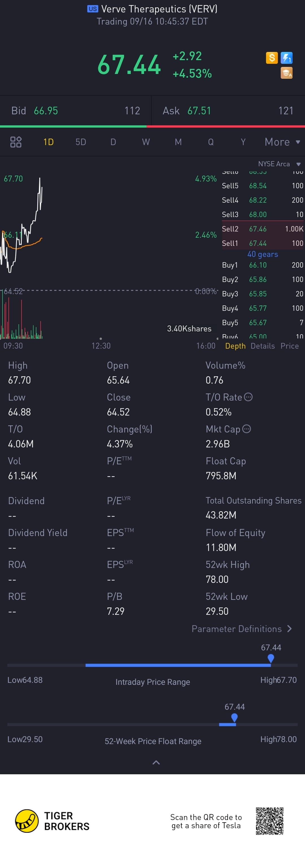
Task: Tap the Total Outstanding Shares 43.82M value
Action: (221, 515)
